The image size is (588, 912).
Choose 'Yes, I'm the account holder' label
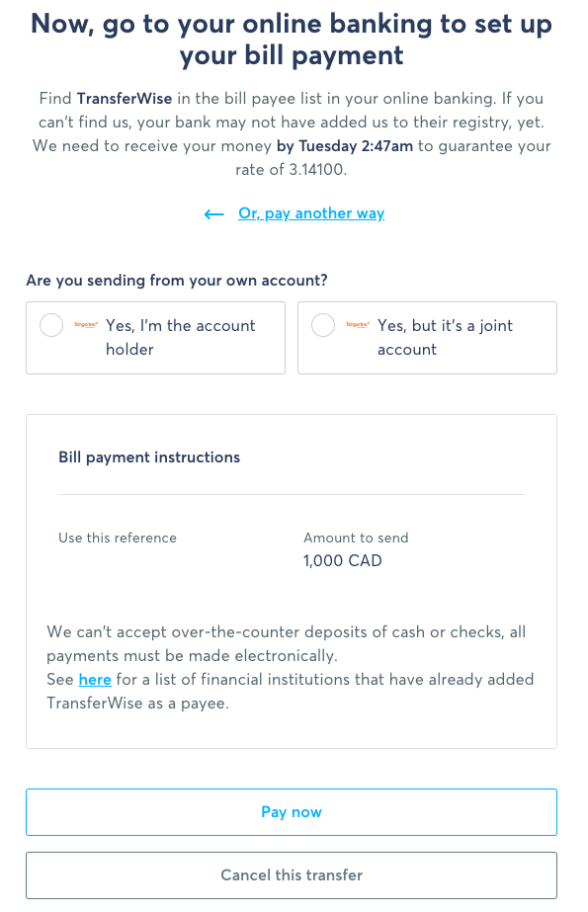point(180,337)
